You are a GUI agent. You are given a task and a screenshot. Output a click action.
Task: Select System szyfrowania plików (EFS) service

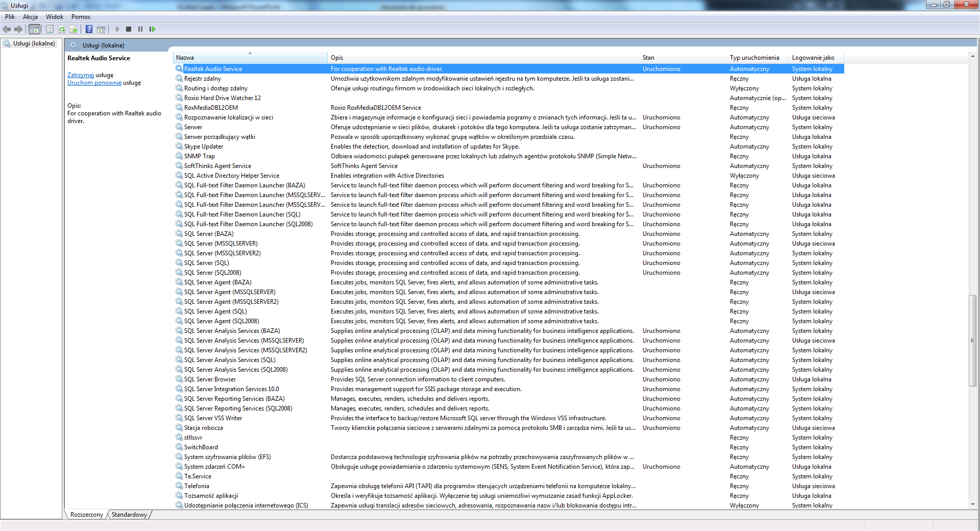(x=509, y=457)
